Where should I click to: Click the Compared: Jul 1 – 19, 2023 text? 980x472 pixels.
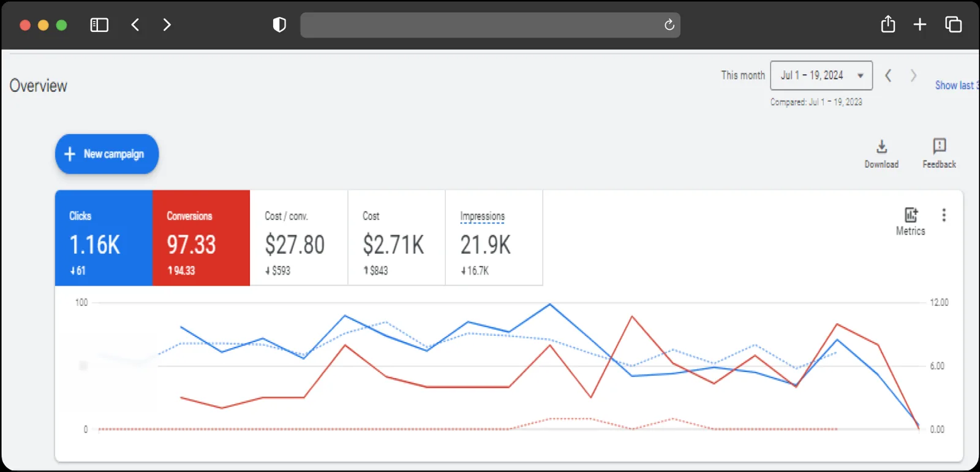tap(816, 102)
